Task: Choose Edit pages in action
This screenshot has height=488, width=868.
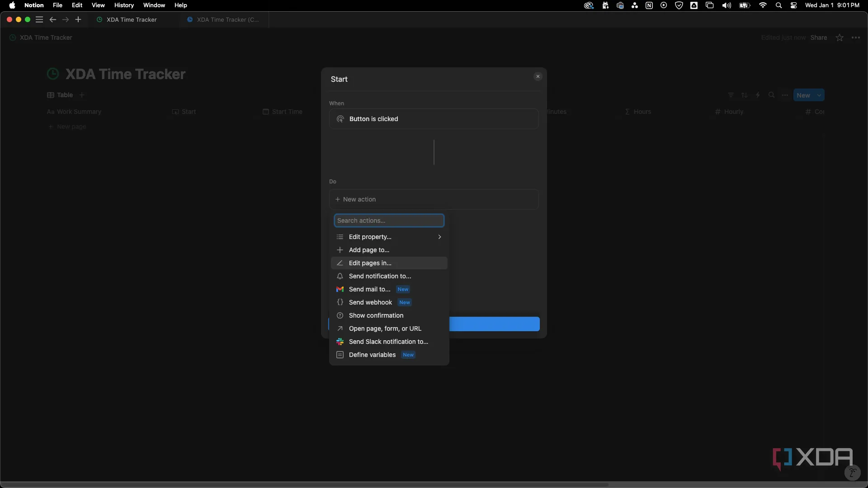Action: click(389, 263)
